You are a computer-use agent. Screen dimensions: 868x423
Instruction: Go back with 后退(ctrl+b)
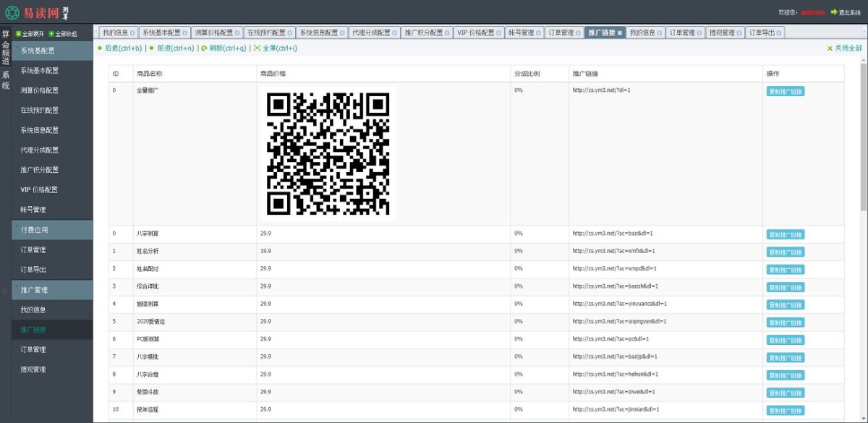pos(120,48)
